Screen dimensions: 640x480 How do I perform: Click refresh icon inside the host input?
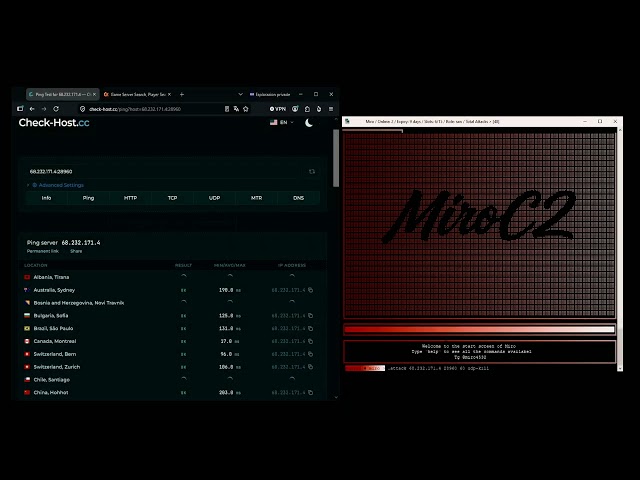[312, 171]
